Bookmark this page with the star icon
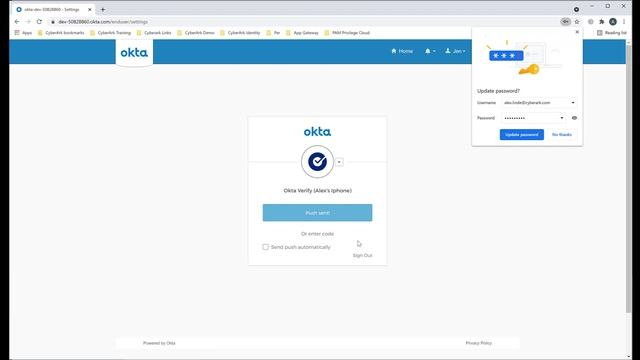Image resolution: width=640 pixels, height=360 pixels. 577,22
